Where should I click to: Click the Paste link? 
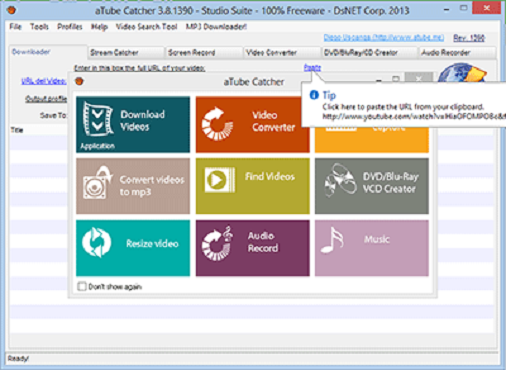coord(312,68)
